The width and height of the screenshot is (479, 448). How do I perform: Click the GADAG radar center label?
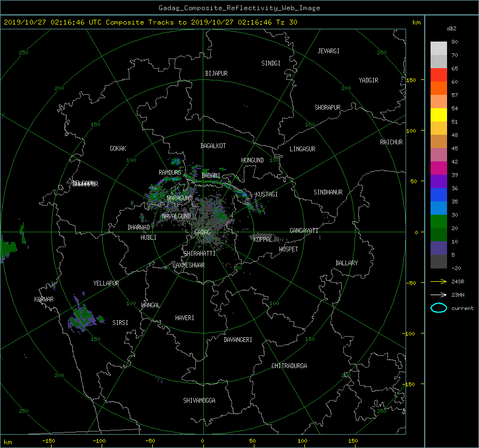click(x=202, y=232)
